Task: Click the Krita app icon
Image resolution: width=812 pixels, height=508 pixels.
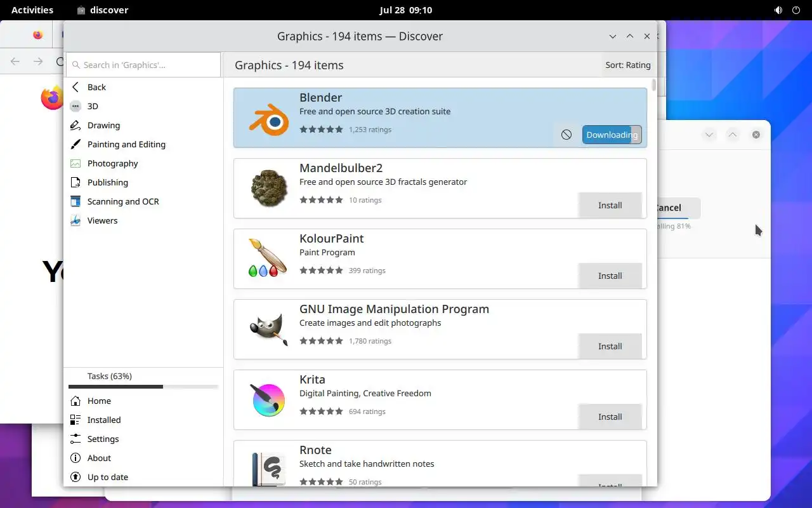Action: (269, 400)
